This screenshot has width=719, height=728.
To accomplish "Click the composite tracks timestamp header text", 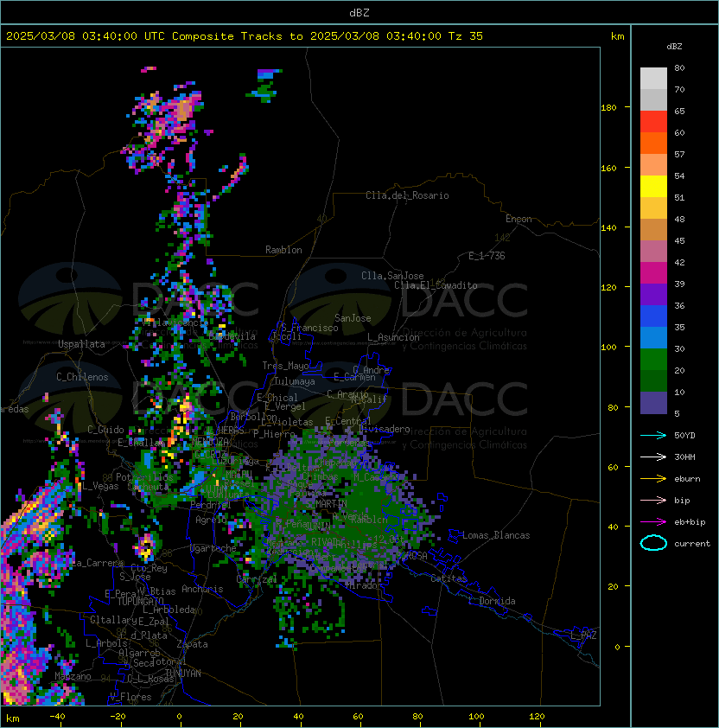I will pos(245,36).
